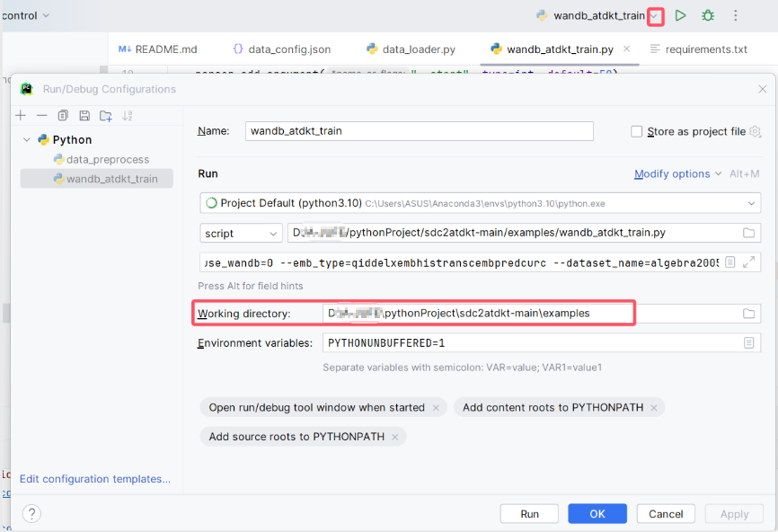Select the data_preprocess configuration

tap(102, 159)
